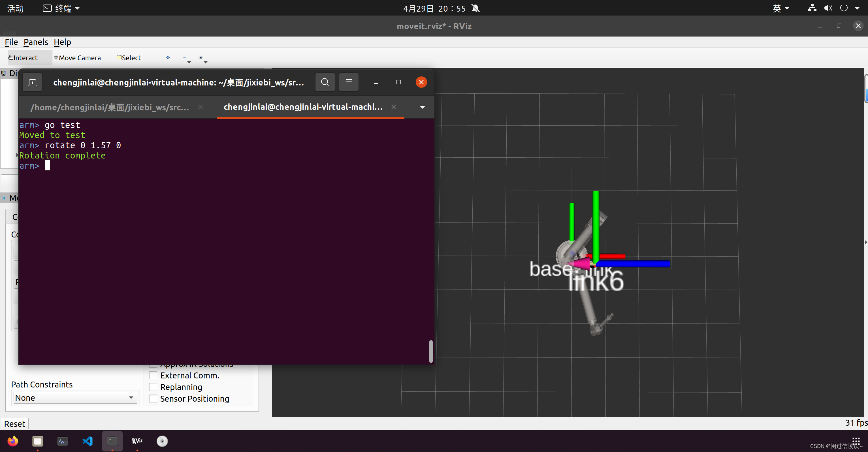Toggle the Replanning checkbox
868x452 pixels.
(153, 387)
